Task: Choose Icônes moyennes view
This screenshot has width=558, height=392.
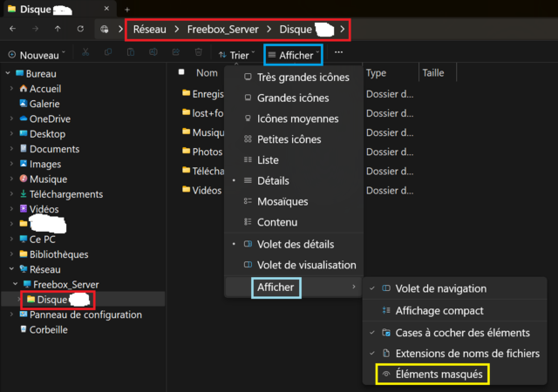Action: pos(294,118)
